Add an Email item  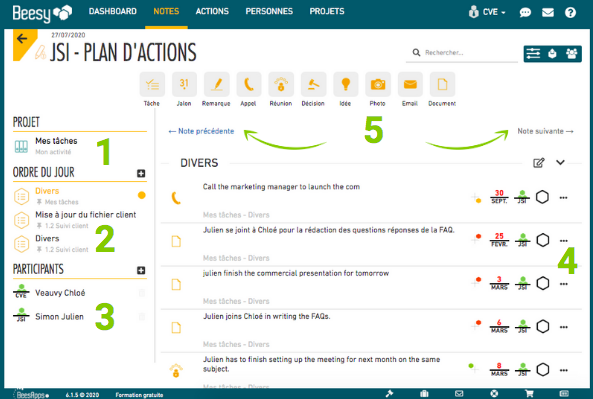coord(410,84)
